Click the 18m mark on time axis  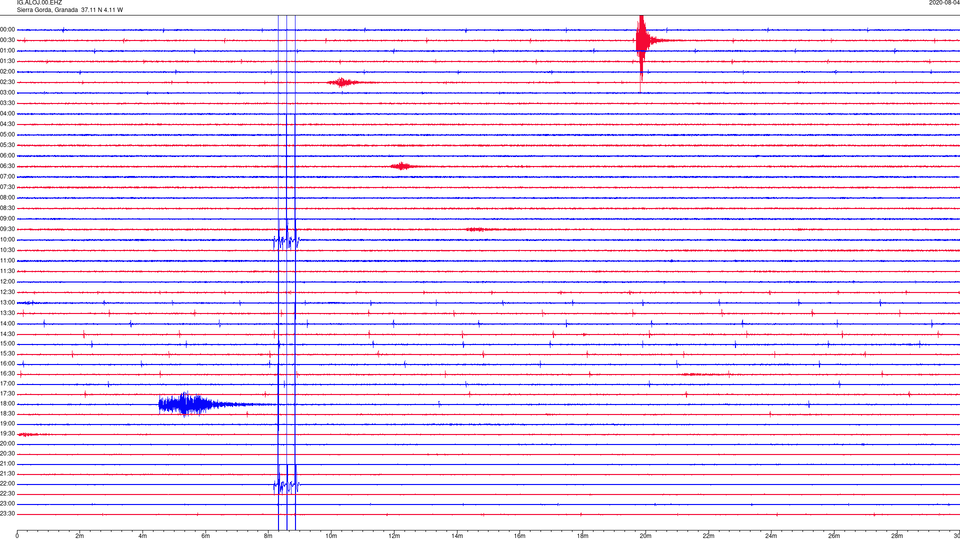click(x=582, y=536)
